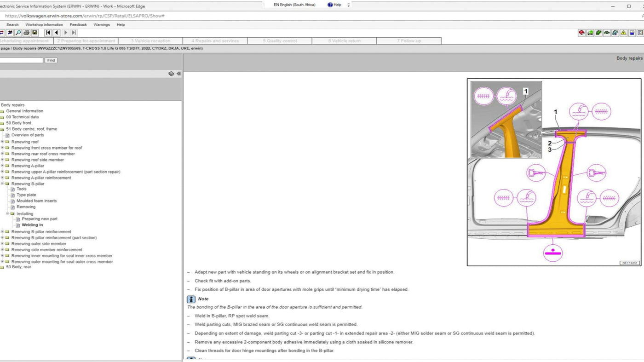Click the printer icon in toolbar
Viewport: 644px width, 362px height.
tap(26, 33)
